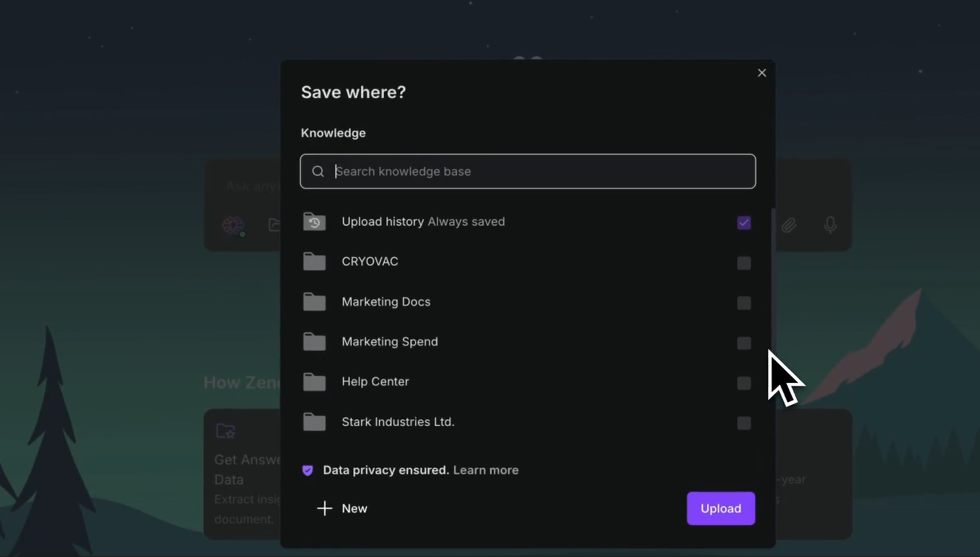The width and height of the screenshot is (980, 557).
Task: Click the CRYOVAC folder icon
Action: pos(314,261)
